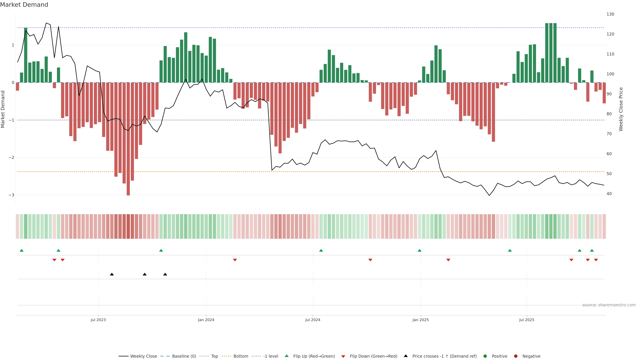Click the darkest red heatmap strip cell

coord(128,226)
